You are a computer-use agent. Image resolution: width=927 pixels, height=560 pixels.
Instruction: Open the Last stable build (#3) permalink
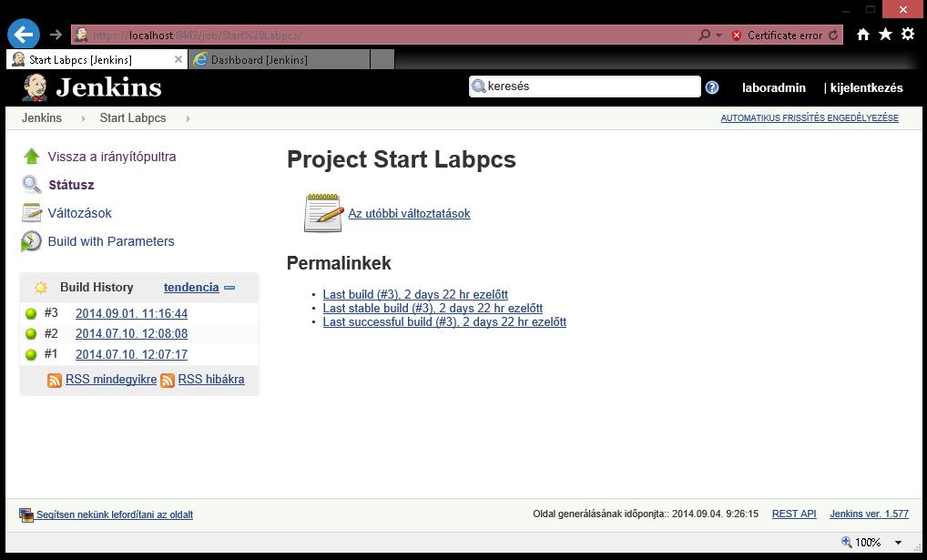click(x=433, y=308)
